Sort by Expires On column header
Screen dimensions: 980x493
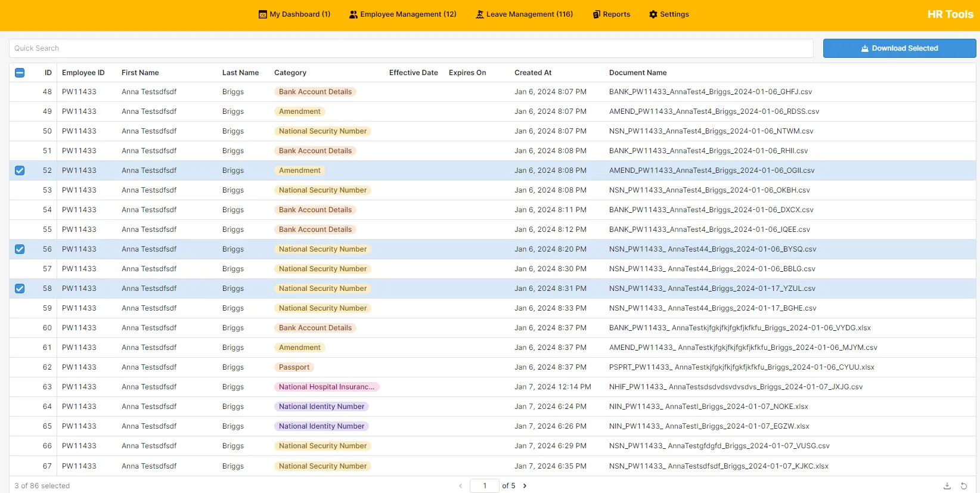click(x=467, y=73)
